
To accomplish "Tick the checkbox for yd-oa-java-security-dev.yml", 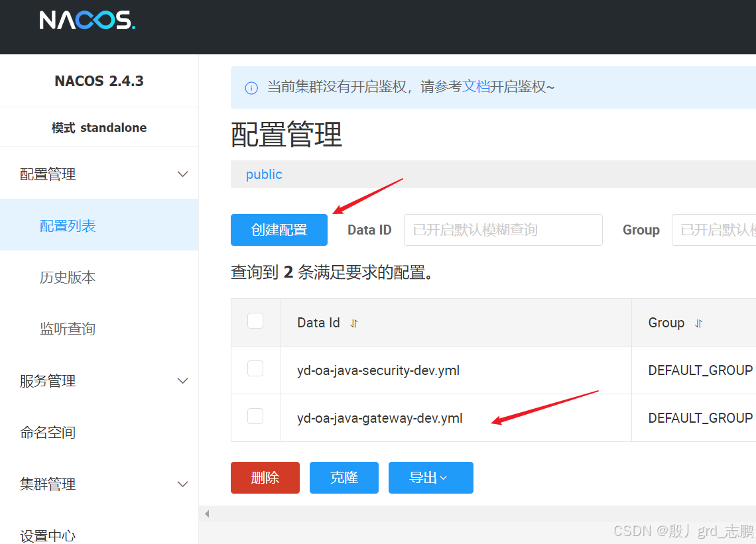I will click(255, 368).
